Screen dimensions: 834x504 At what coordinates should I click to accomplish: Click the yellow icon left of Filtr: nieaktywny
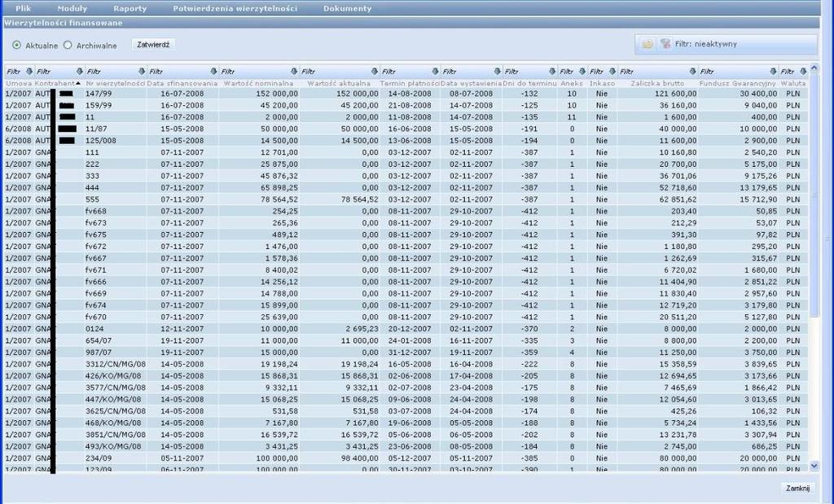(x=647, y=44)
